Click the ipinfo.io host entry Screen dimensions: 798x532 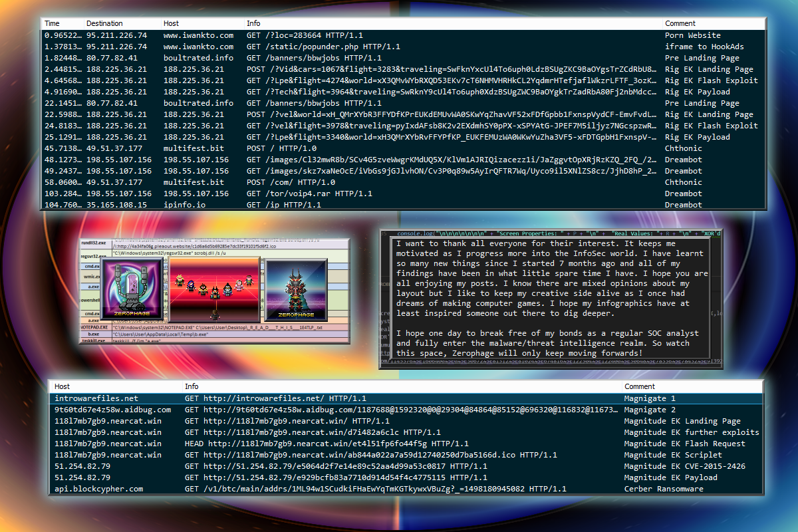(x=185, y=205)
